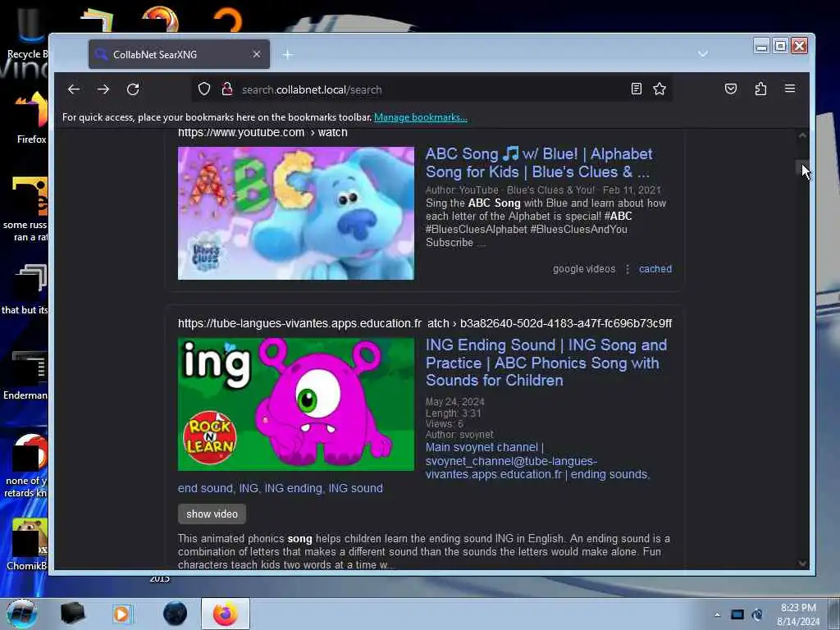This screenshot has width=840, height=630.
Task: Open the Firefox hamburger application menu
Action: tap(790, 89)
